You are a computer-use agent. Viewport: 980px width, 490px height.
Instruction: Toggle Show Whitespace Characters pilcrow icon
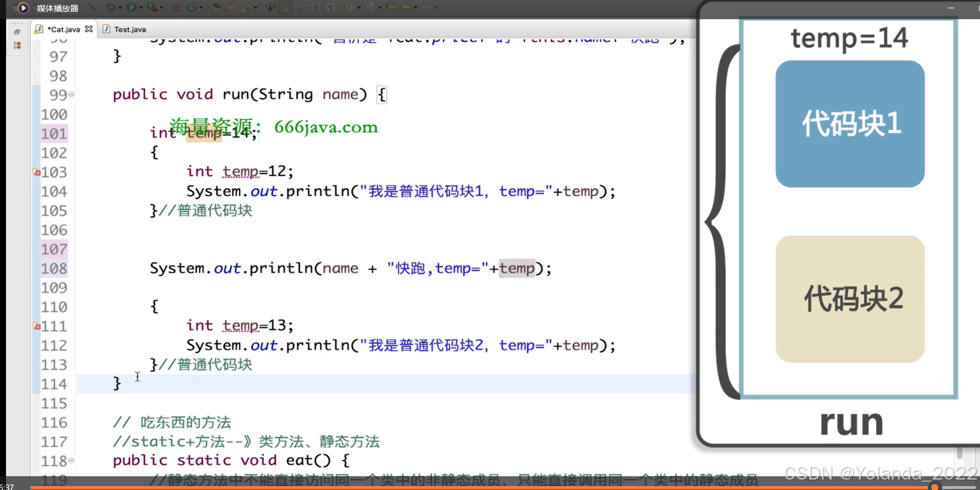point(331,8)
